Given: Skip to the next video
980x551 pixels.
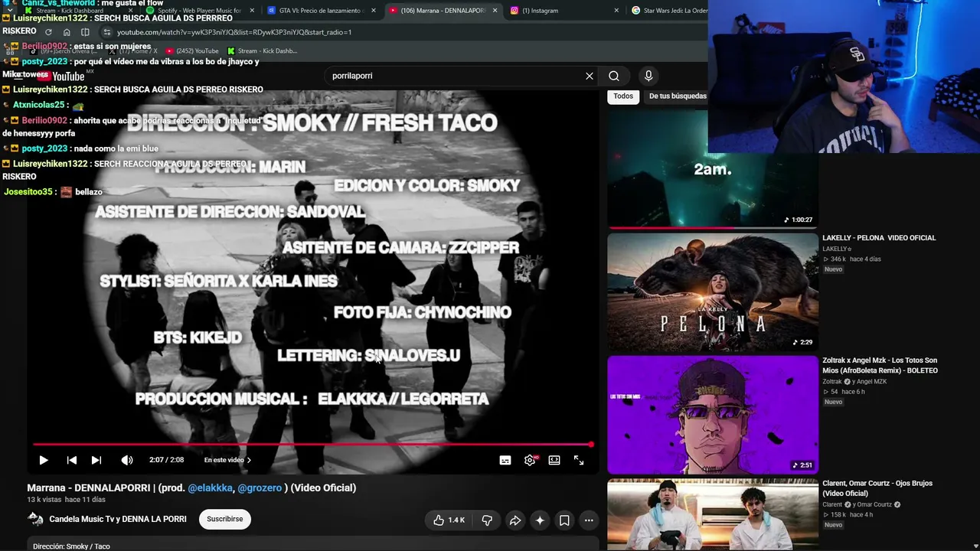Looking at the screenshot, I should (96, 460).
